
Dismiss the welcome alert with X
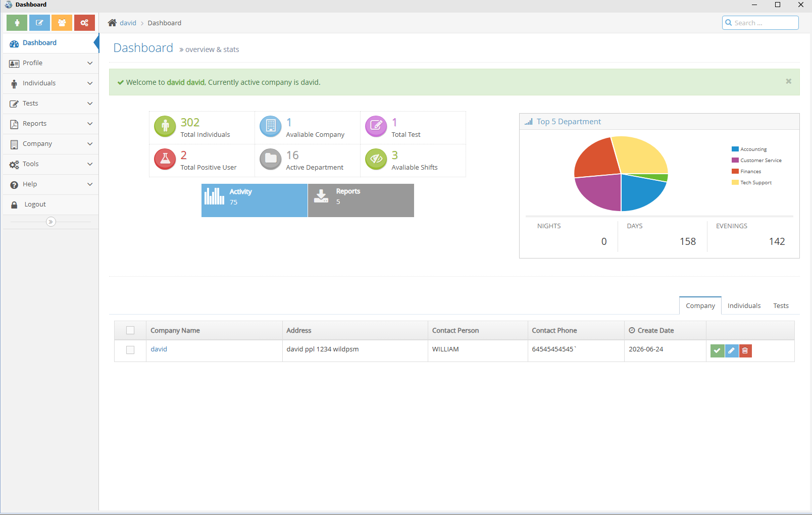(x=788, y=81)
